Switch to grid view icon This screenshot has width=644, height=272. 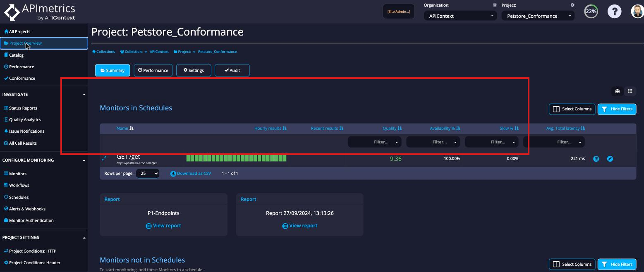[630, 91]
